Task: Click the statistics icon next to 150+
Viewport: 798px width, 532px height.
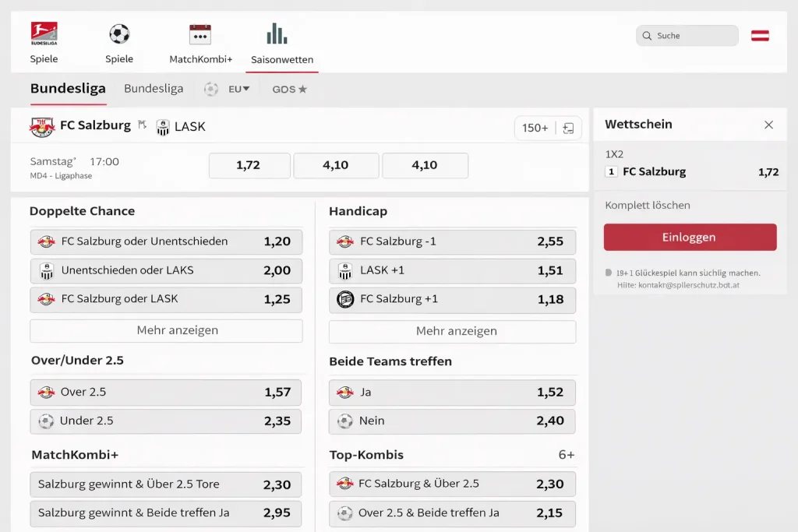Action: [x=568, y=129]
